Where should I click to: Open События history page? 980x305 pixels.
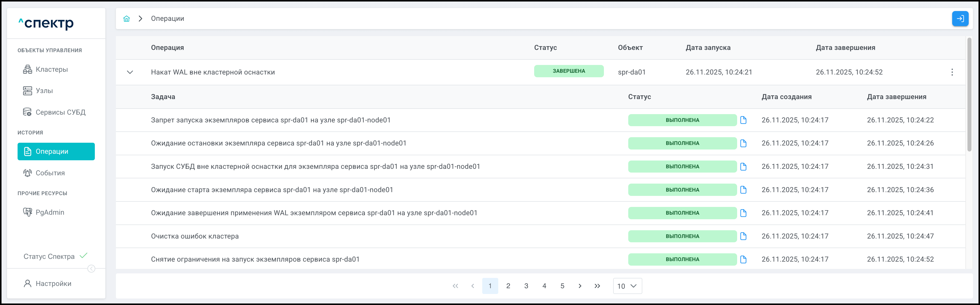[50, 173]
